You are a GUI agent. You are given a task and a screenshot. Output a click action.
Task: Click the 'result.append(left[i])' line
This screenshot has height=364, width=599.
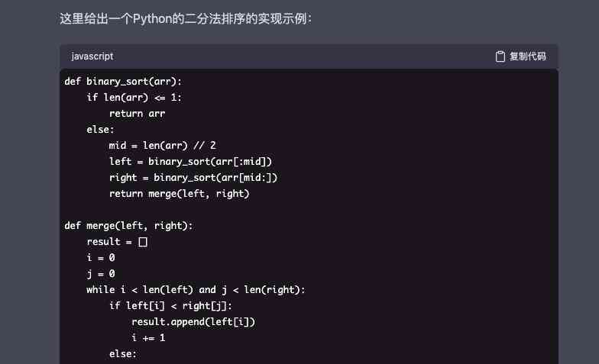193,322
